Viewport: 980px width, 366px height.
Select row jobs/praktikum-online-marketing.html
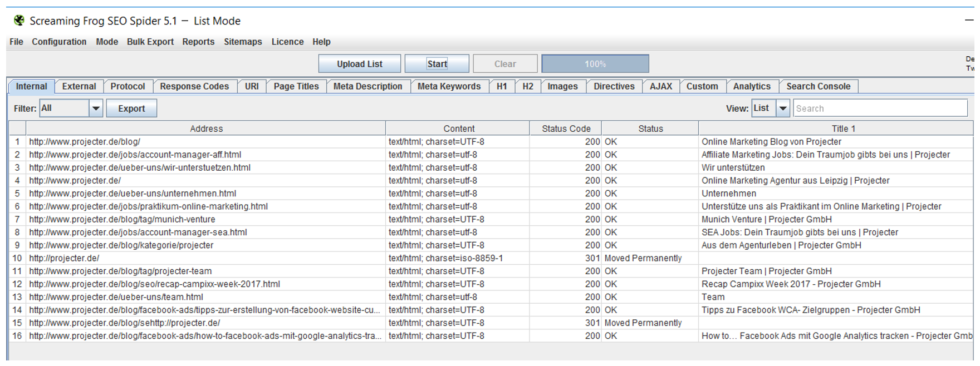(x=491, y=206)
